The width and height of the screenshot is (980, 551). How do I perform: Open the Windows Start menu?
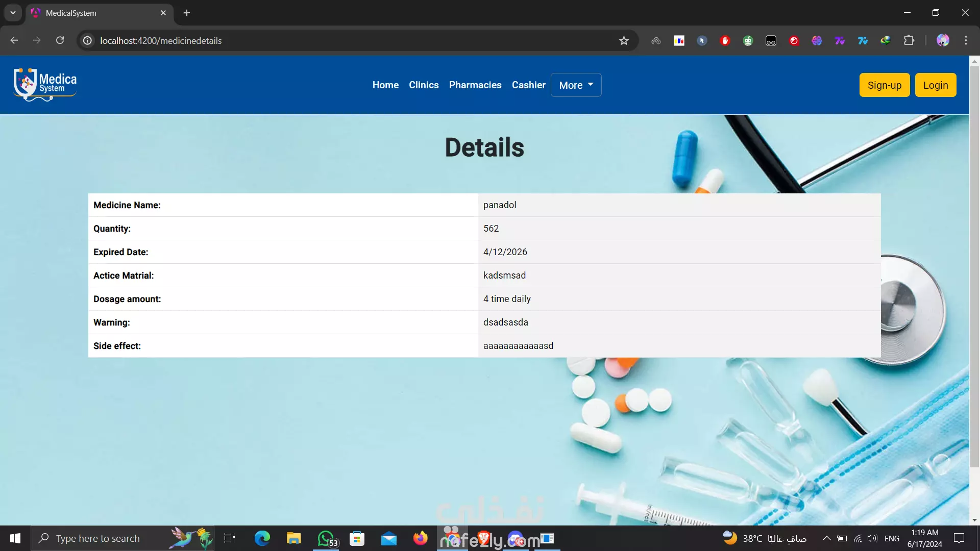[15, 538]
